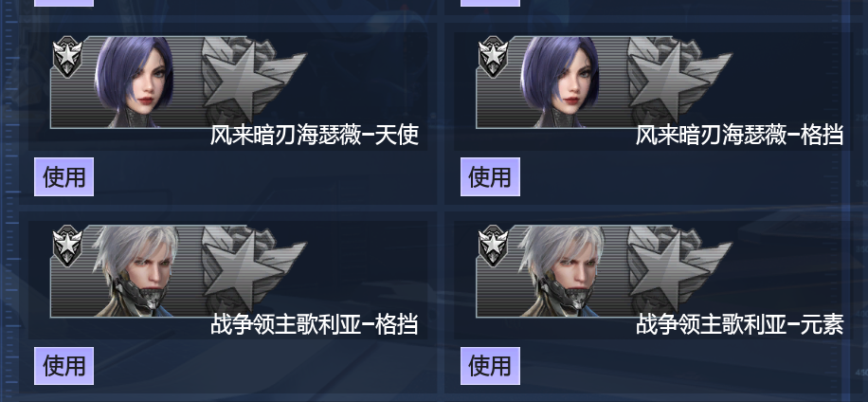Select silver-haired portrait on 歌利亚-元素 card
This screenshot has height=402, width=868.
coord(561,271)
